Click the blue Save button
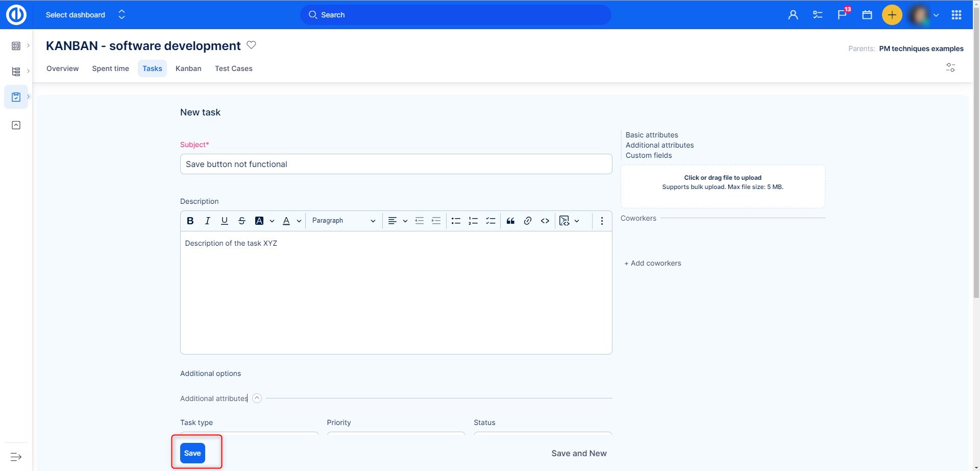 pyautogui.click(x=192, y=453)
